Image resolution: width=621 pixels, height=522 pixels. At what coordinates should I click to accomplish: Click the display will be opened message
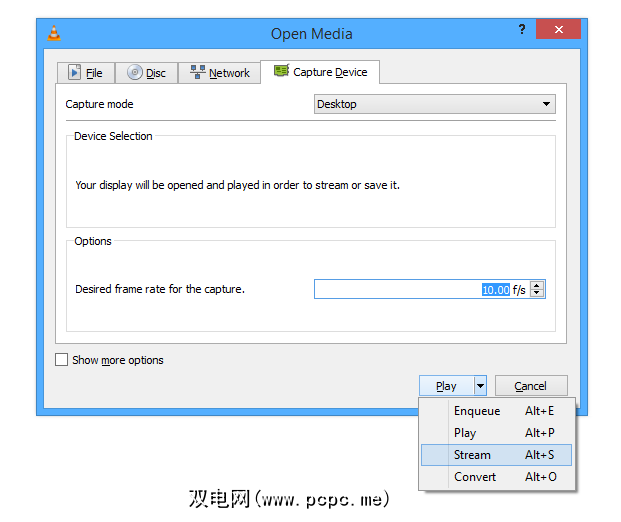pyautogui.click(x=238, y=185)
